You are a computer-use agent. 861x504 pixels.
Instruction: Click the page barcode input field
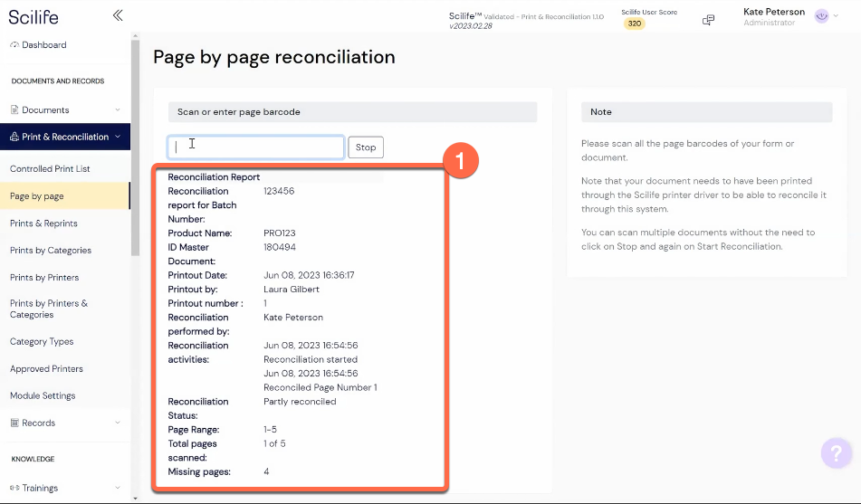point(256,147)
